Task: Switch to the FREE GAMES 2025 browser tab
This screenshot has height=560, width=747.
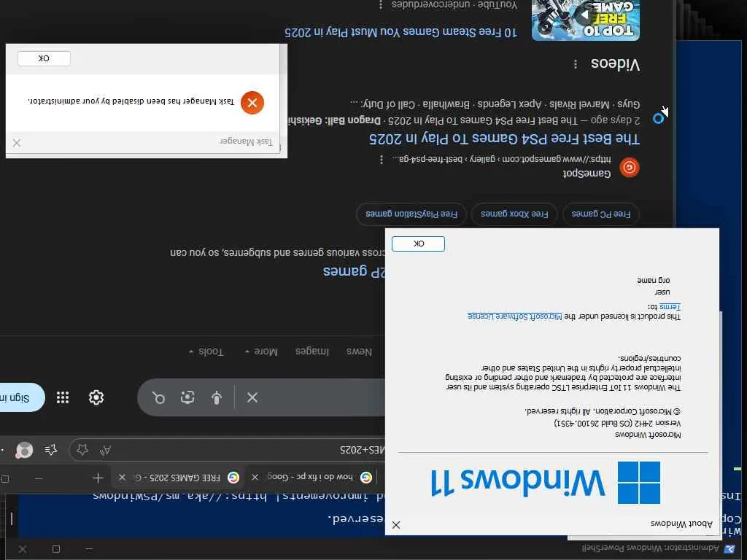Action: tap(177, 477)
